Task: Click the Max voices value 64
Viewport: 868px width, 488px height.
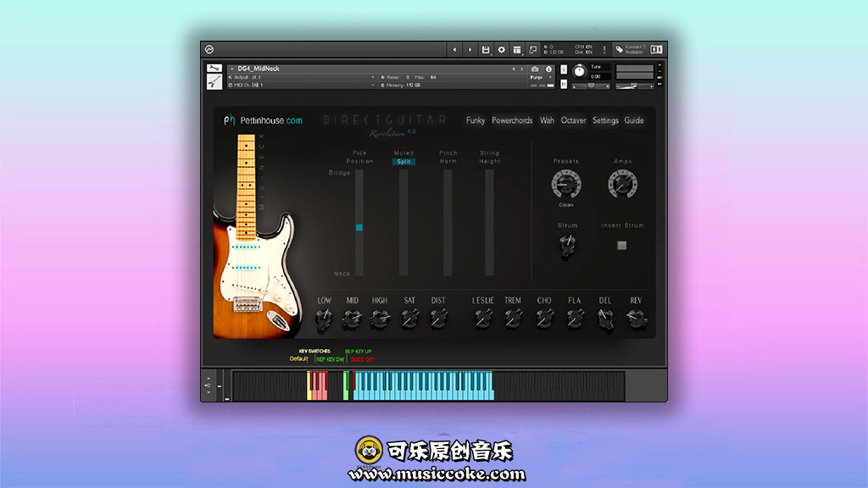Action: pos(433,77)
